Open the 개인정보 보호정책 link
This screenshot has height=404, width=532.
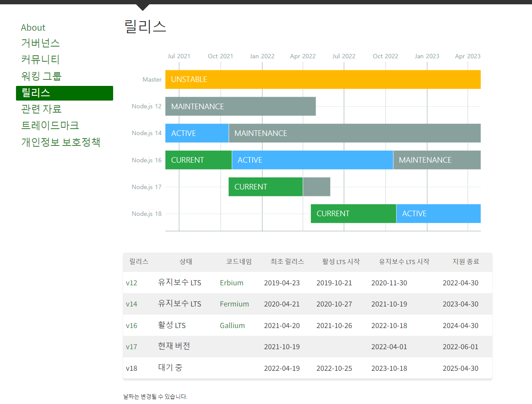click(60, 142)
